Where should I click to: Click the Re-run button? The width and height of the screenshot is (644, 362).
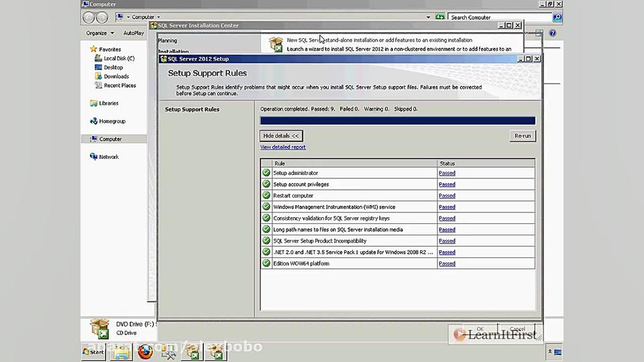(523, 136)
